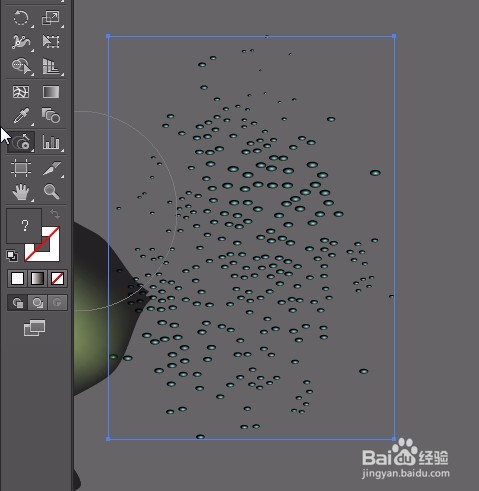Select the Hand tool

click(x=21, y=192)
